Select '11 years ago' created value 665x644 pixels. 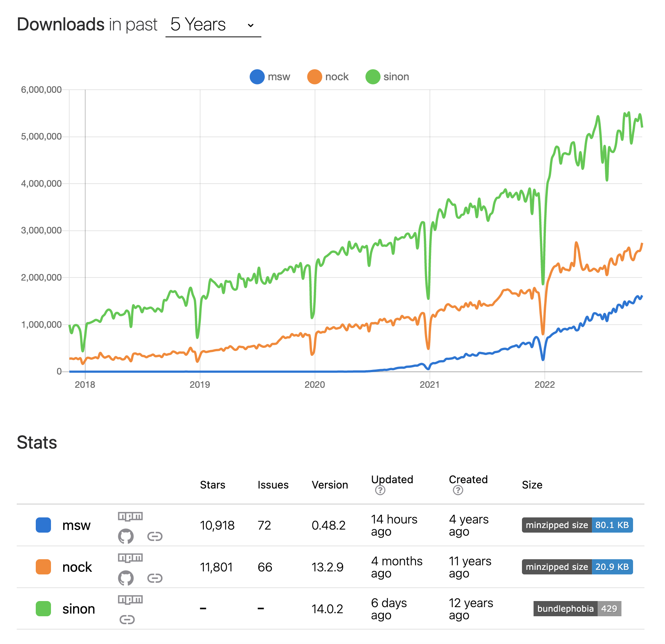click(470, 567)
